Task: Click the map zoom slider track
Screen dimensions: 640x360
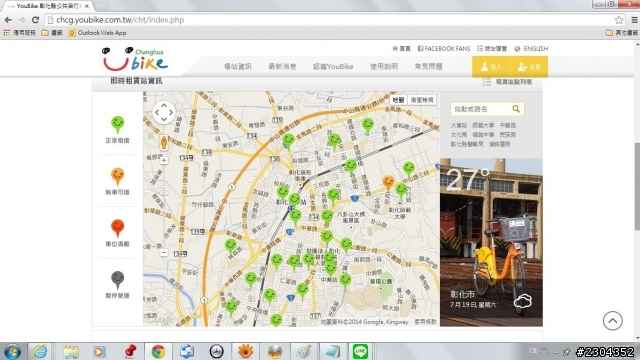Action: click(x=164, y=207)
